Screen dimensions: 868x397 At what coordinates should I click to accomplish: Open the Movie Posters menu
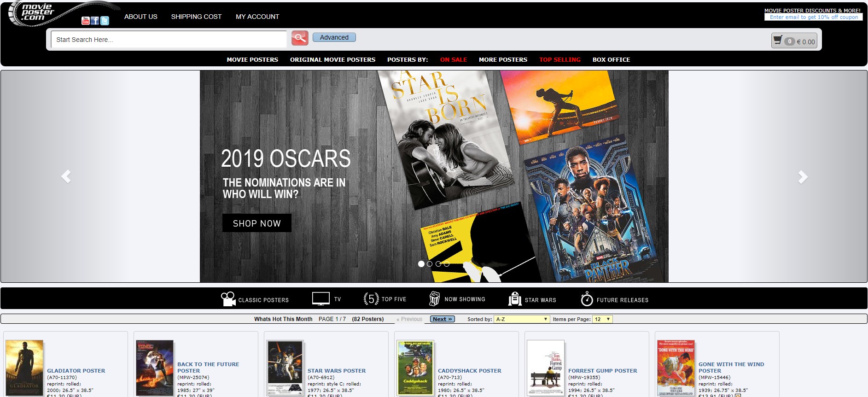point(252,59)
